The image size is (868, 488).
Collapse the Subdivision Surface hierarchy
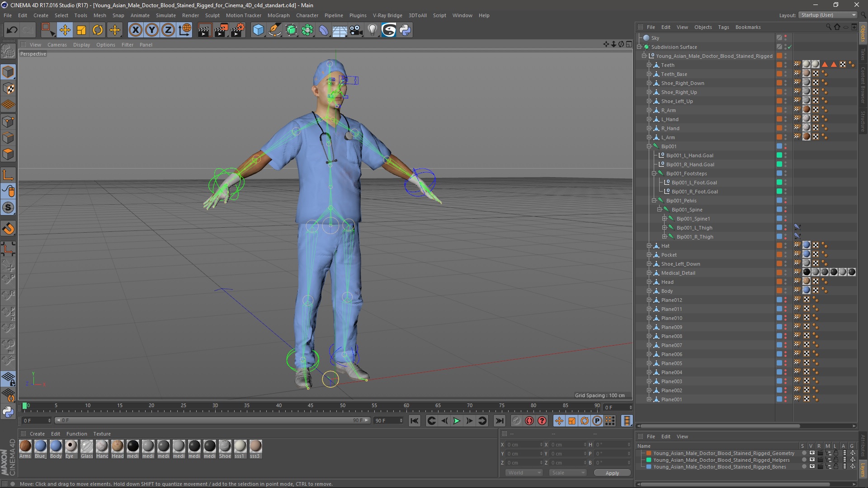coord(640,47)
